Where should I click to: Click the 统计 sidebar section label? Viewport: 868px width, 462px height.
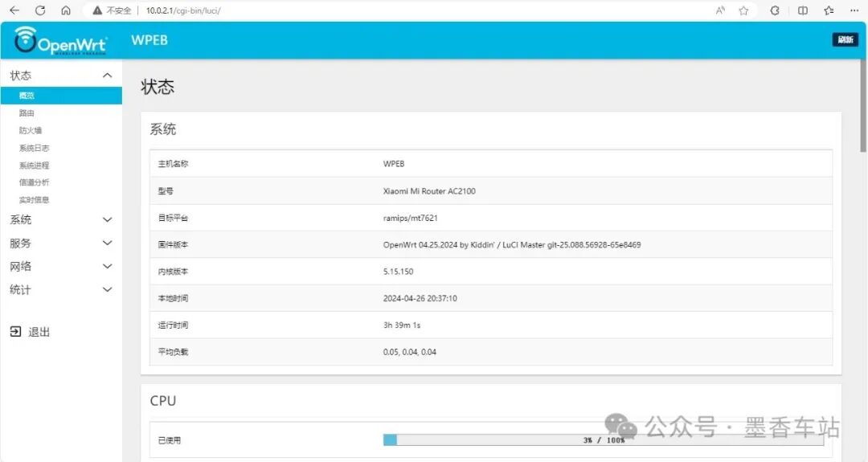point(20,289)
